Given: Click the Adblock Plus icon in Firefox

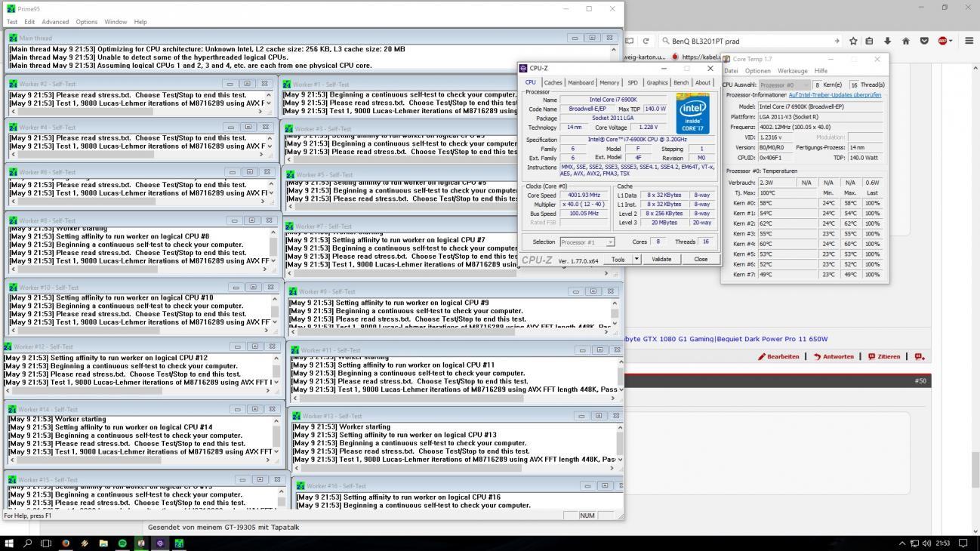Looking at the screenshot, I should click(x=943, y=42).
